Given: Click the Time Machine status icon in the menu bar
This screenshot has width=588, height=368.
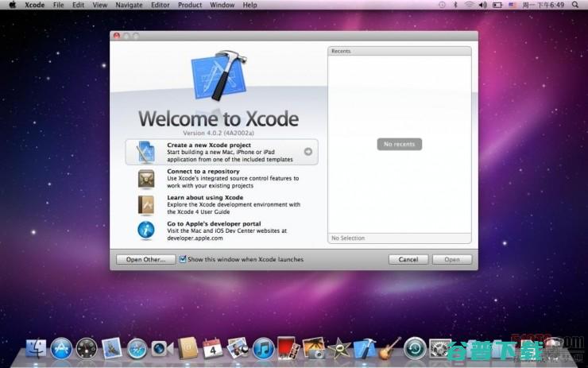Looking at the screenshot, I should pyautogui.click(x=442, y=5).
